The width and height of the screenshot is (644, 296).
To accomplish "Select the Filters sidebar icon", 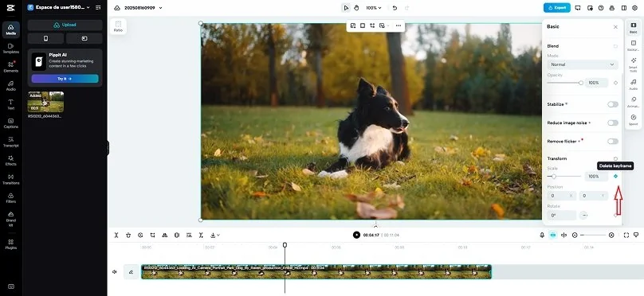I will (11, 197).
